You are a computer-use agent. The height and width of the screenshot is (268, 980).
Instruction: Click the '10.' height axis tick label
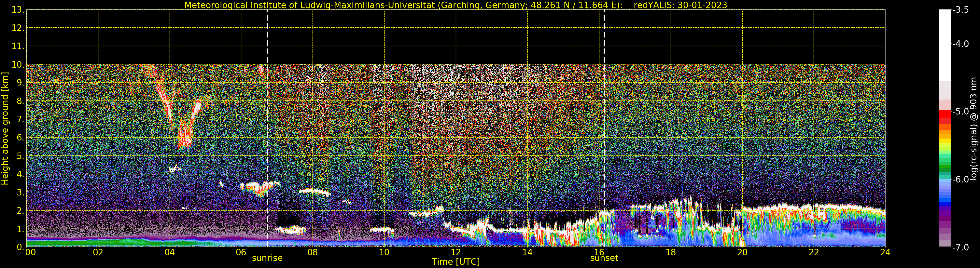click(x=18, y=65)
